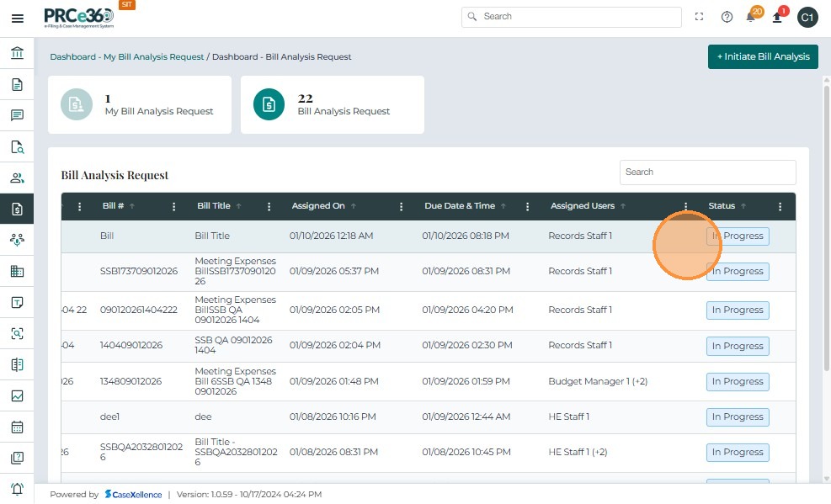Open the document sidebar icon

tap(17, 84)
